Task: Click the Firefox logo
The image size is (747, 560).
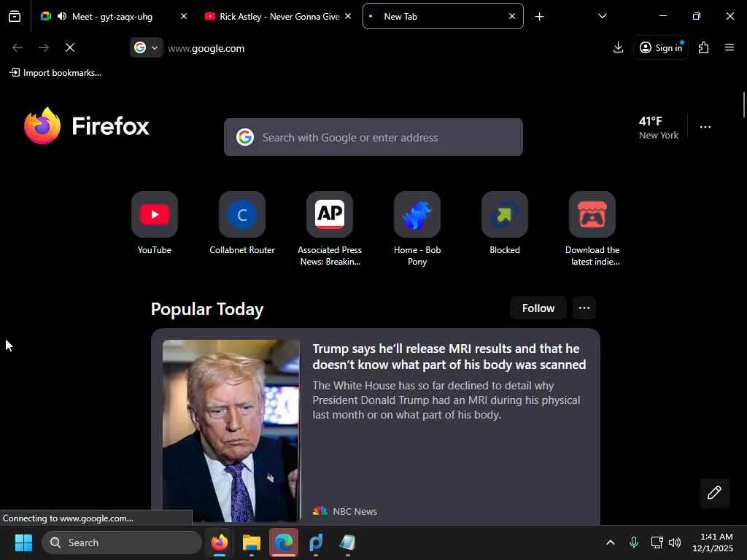Action: (87, 126)
